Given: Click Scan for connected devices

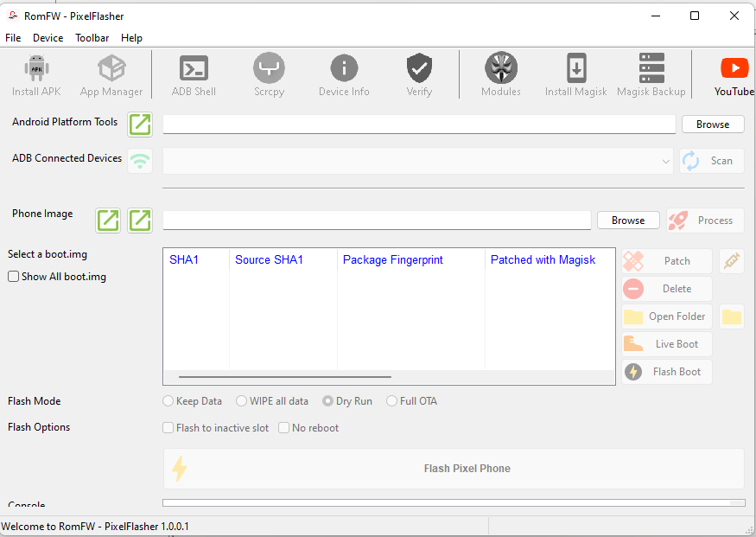Looking at the screenshot, I should [710, 161].
